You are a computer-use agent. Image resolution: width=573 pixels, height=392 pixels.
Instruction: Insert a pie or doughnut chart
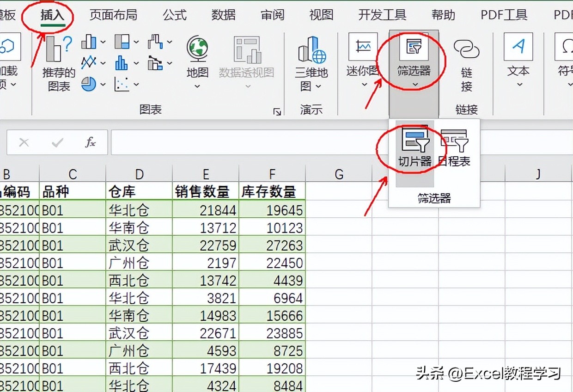tap(89, 84)
